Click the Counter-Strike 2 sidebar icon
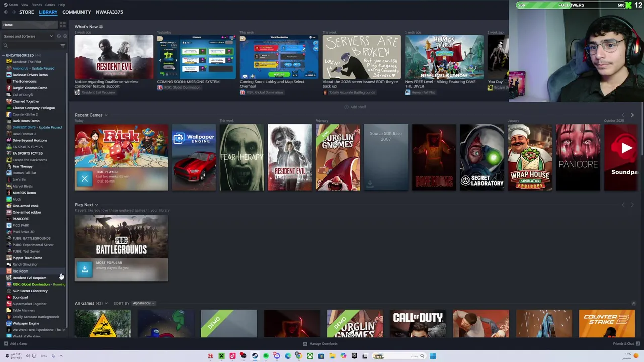The image size is (644, 362). pos(9,114)
